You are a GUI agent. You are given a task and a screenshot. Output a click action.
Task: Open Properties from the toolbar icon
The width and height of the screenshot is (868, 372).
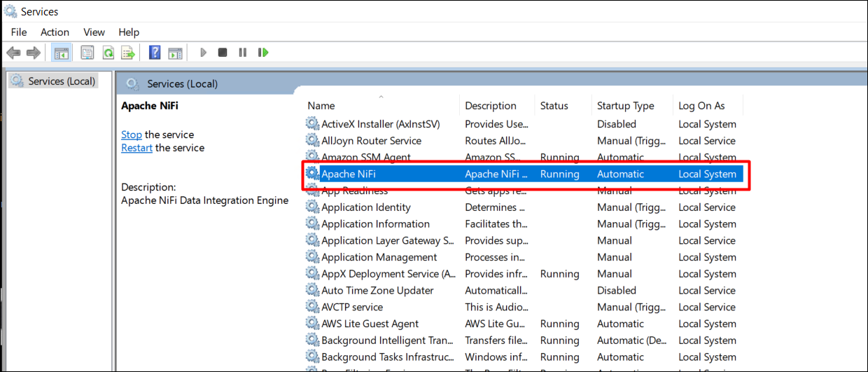(87, 53)
